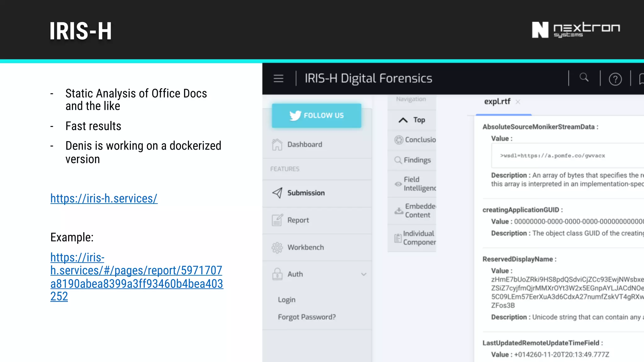Click the timestamp value +014260-11-20T20:13:49.777Z
Viewport: 644px width, 362px height.
click(x=562, y=355)
